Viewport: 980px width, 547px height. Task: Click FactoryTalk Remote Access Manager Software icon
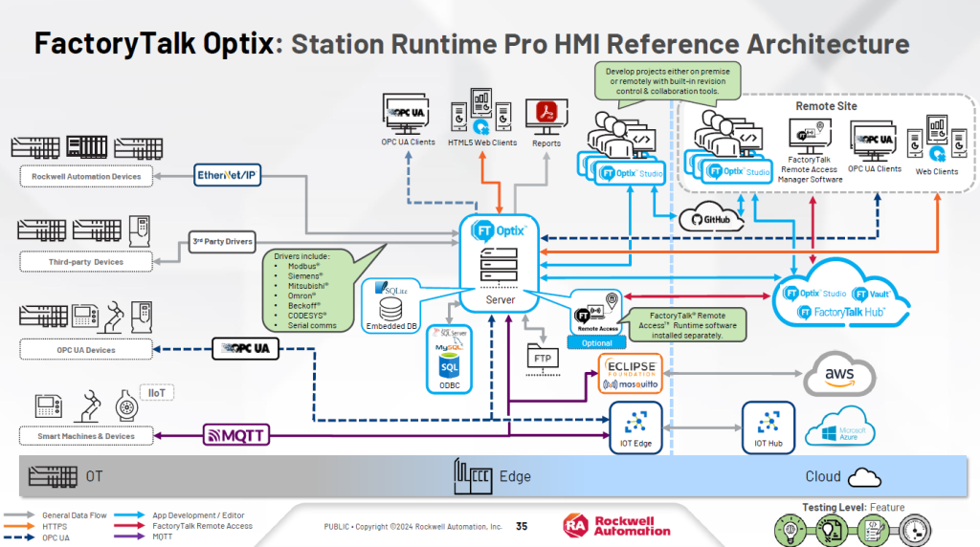click(810, 137)
